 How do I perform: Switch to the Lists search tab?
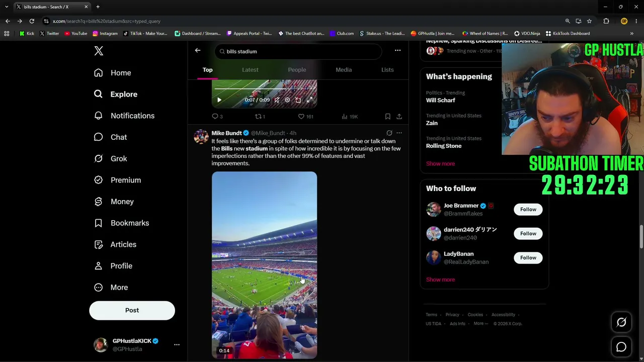[x=387, y=70]
